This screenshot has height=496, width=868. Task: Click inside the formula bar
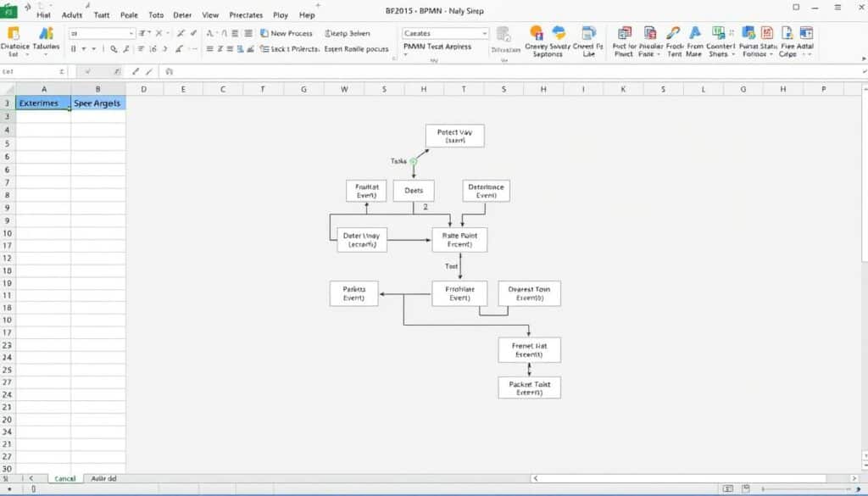click(x=515, y=71)
